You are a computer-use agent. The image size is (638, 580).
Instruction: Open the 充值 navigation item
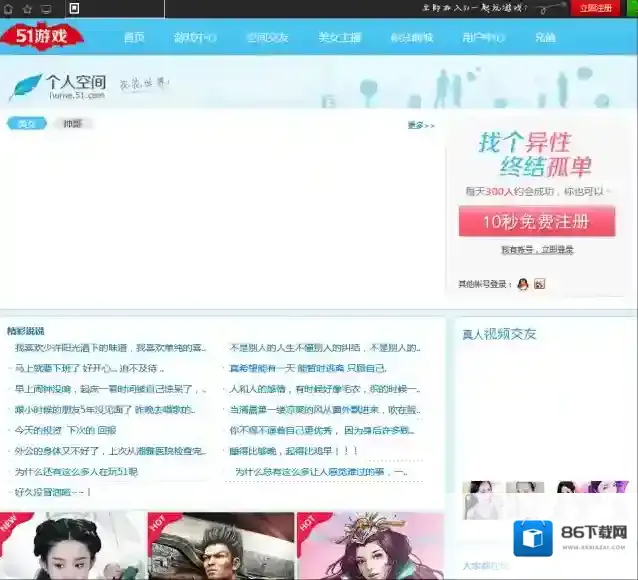(545, 37)
